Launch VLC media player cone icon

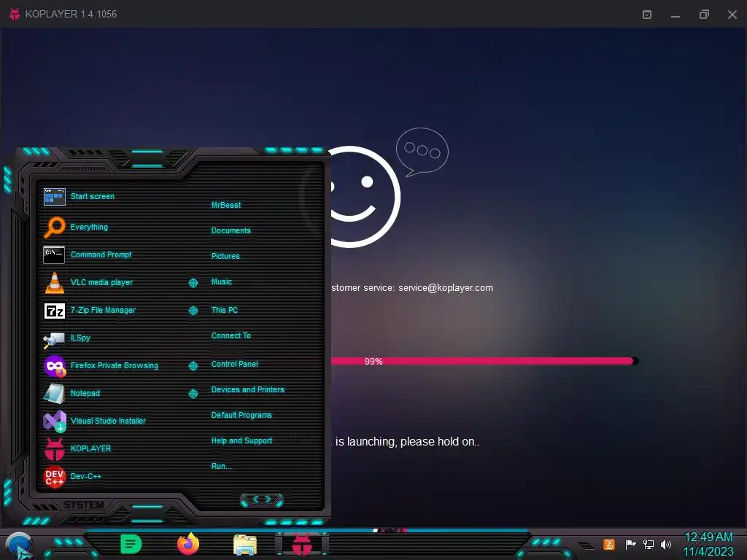click(54, 282)
